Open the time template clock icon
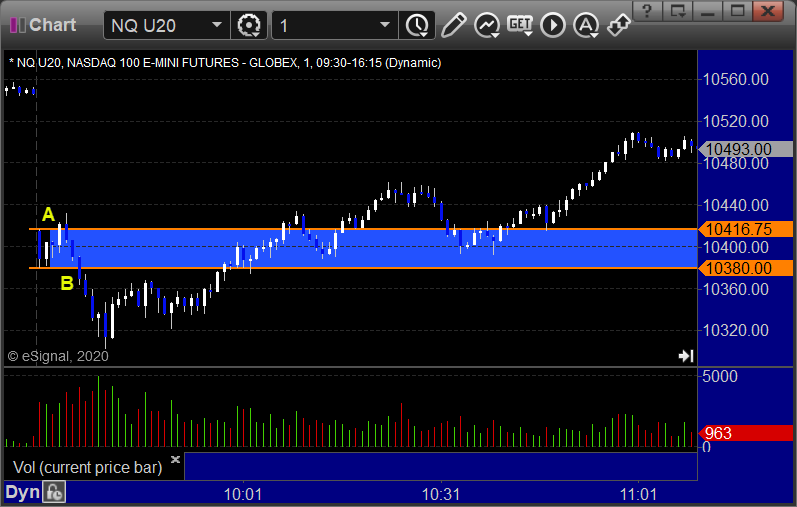Viewport: 797px width, 507px height. [x=417, y=25]
